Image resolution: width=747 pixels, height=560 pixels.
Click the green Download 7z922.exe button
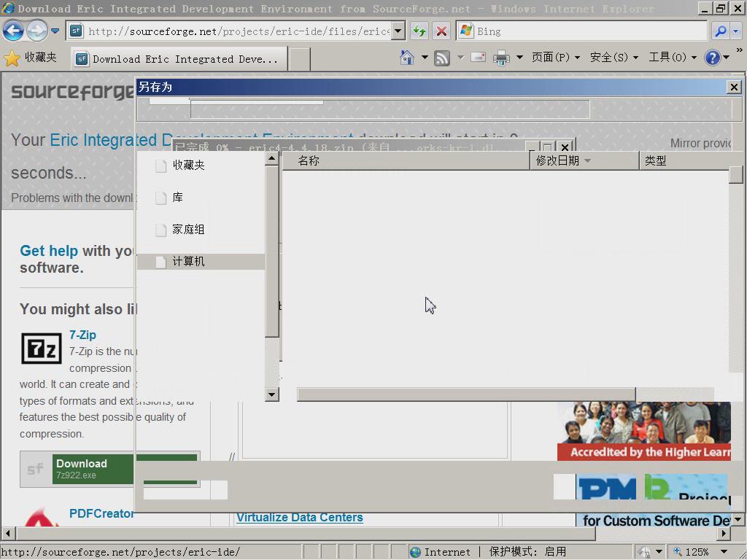click(x=109, y=469)
